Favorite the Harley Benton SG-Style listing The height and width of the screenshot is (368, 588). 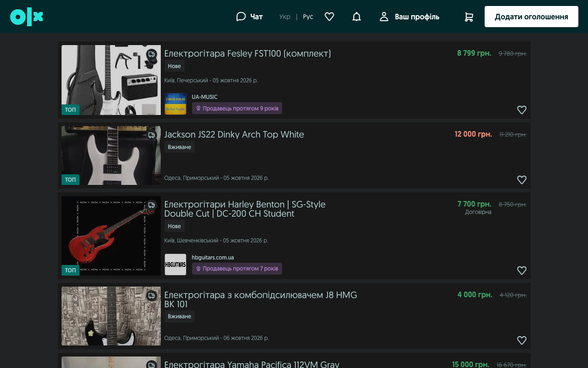point(522,270)
